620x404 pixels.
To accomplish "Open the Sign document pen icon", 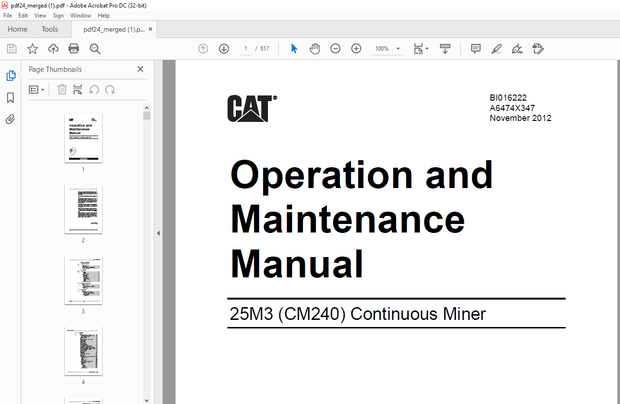I will point(517,49).
